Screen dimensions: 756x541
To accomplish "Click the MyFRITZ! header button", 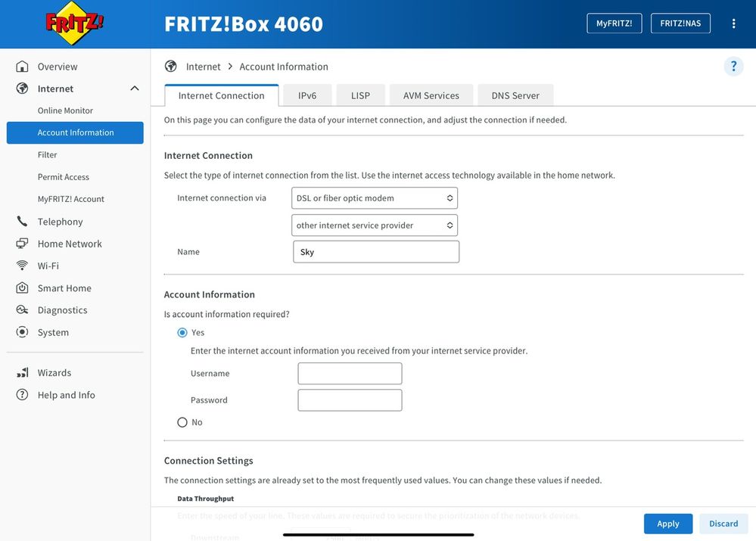I will 614,23.
